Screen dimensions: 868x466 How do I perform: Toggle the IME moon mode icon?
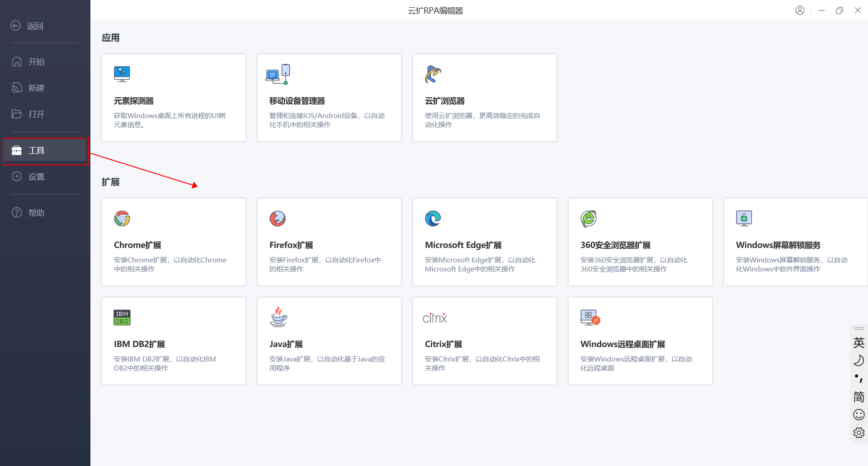point(859,361)
